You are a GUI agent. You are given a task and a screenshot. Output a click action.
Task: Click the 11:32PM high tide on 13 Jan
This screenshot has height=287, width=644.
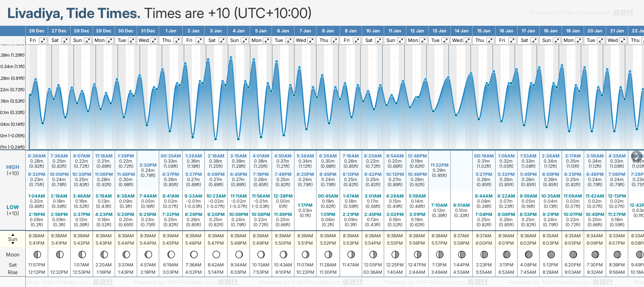(439, 165)
